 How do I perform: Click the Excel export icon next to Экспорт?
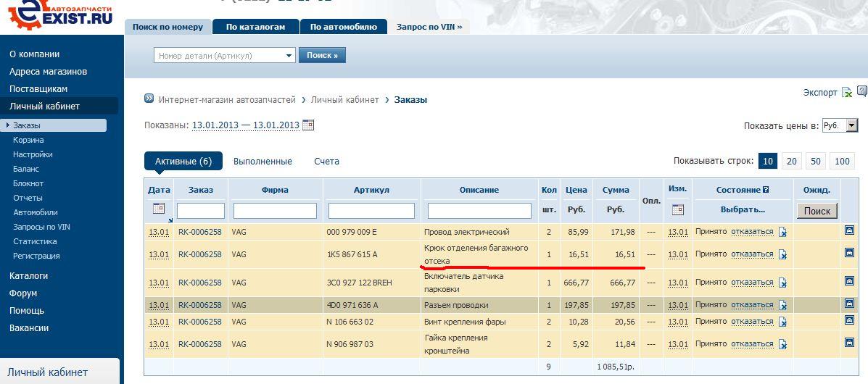coord(846,93)
